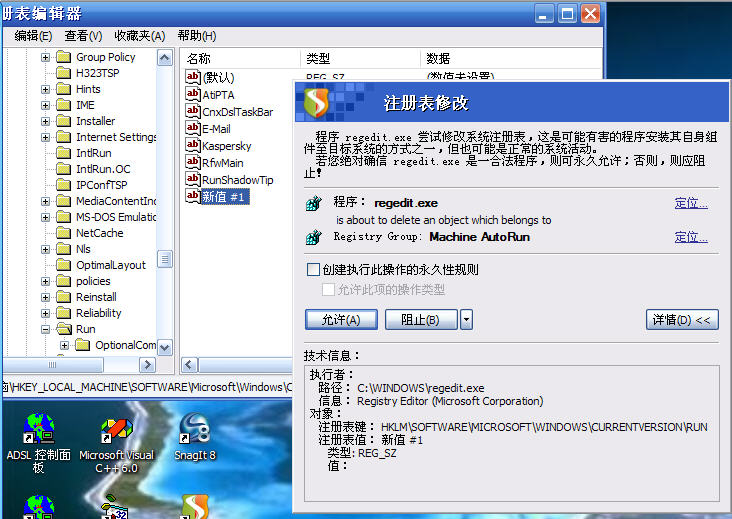Click the tree vertical scrollbar thumb
732x519 pixels.
pos(165,259)
